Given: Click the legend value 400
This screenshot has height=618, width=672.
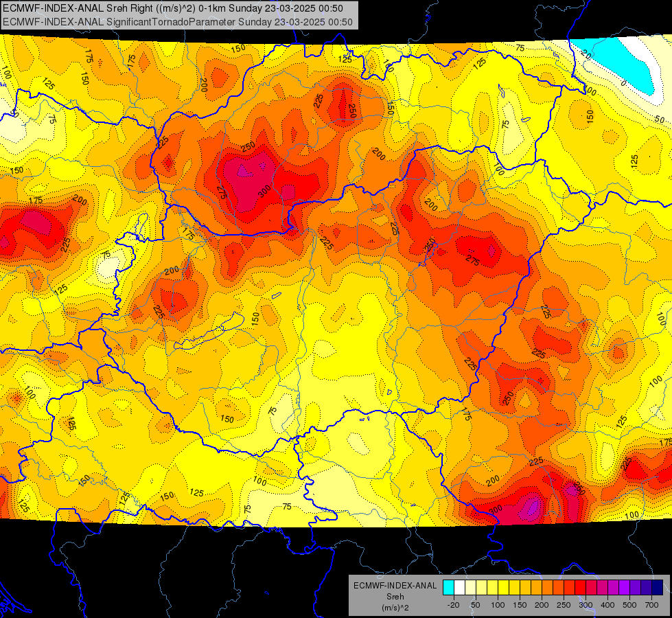Looking at the screenshot, I should coord(607,605).
